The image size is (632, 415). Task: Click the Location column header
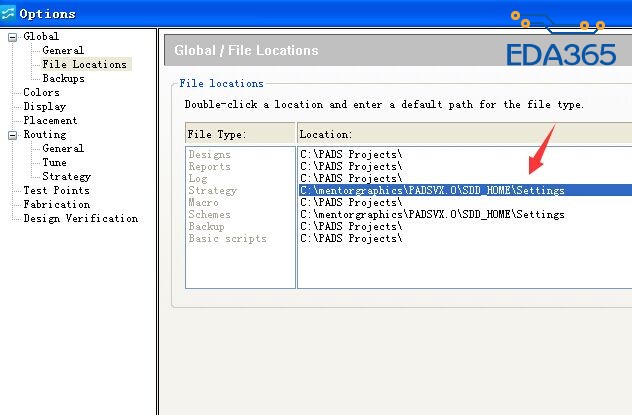click(x=464, y=134)
